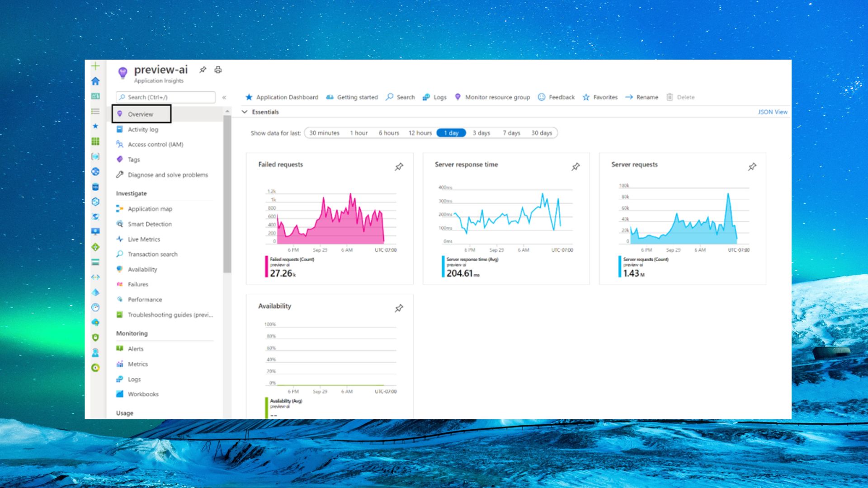Screen dimensions: 868x488
Task: Pin the Server response time chart
Action: (575, 167)
